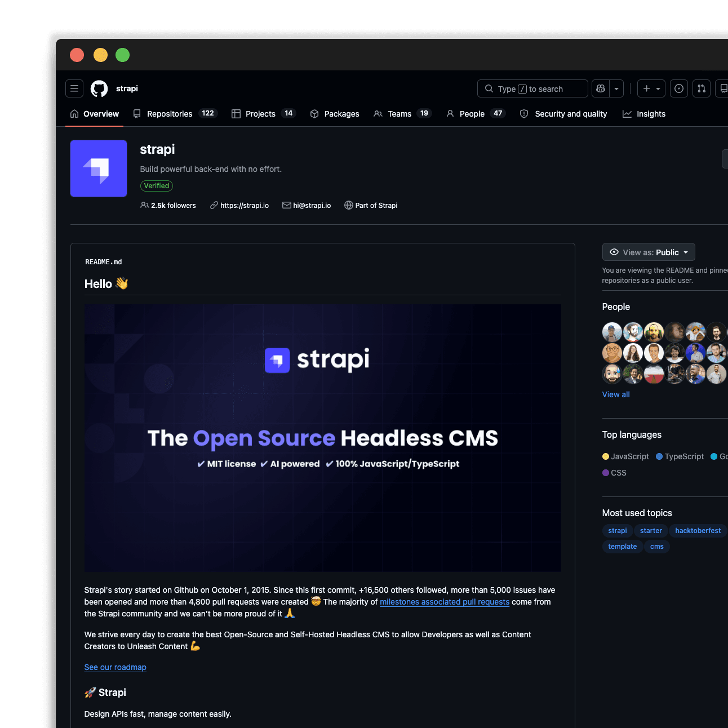Expand the Copilot dropdown arrow

pos(616,88)
